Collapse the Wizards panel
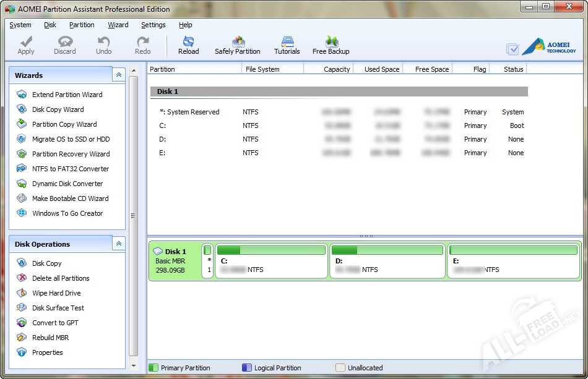This screenshot has width=588, height=379. [x=118, y=75]
